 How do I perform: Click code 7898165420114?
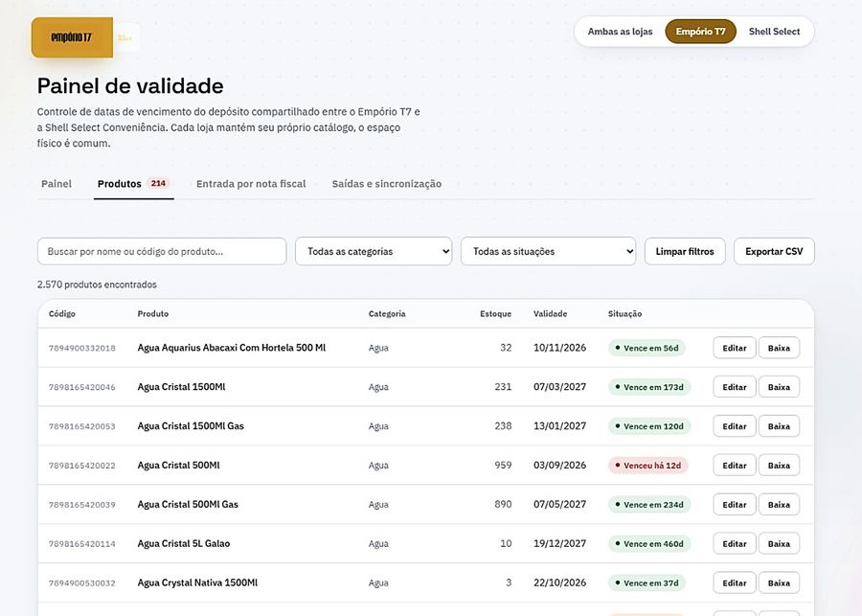coord(82,544)
